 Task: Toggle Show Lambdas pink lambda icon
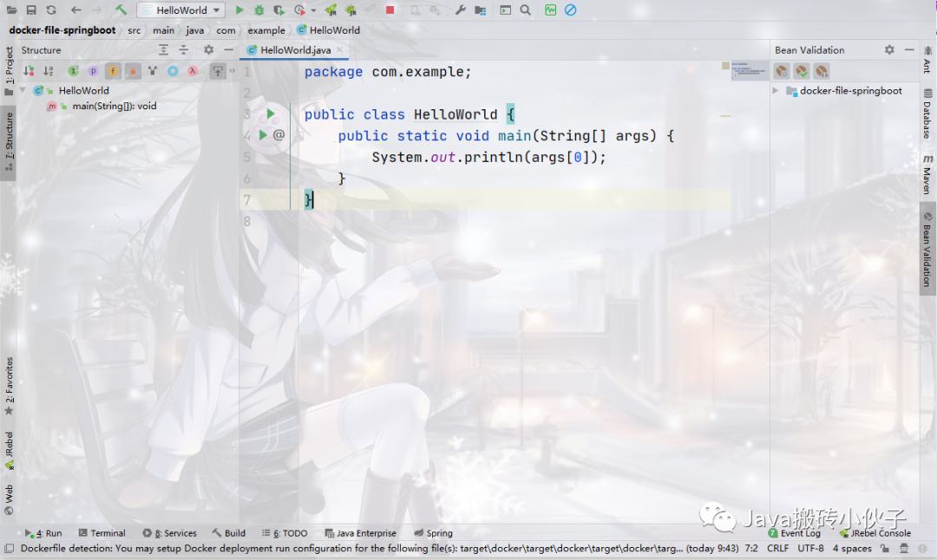point(193,71)
